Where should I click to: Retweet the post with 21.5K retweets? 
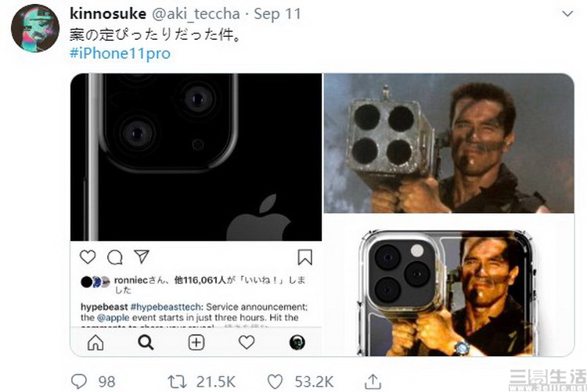click(178, 381)
